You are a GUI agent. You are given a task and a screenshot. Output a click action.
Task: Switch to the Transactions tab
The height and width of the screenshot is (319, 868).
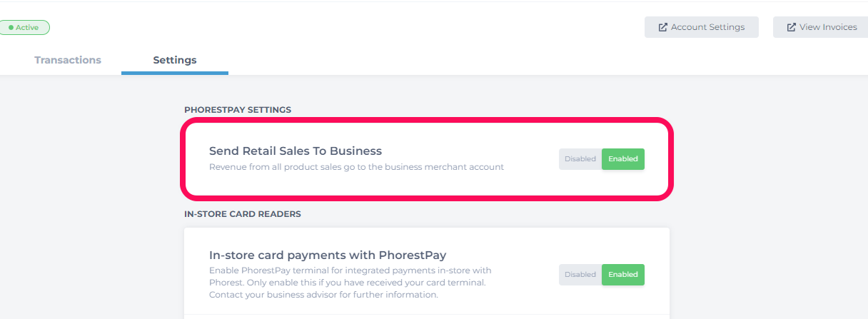(68, 60)
